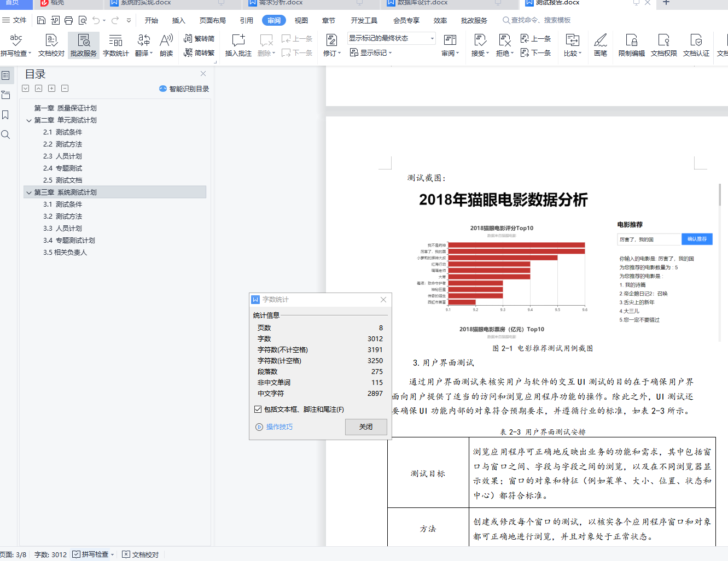Open 文档权限 document permissions

(x=664, y=45)
